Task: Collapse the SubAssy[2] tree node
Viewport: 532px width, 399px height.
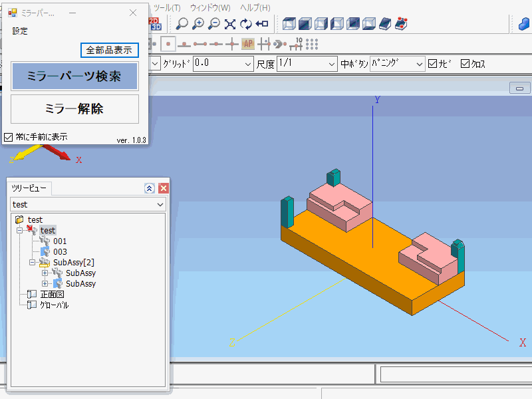Action: tap(32, 263)
